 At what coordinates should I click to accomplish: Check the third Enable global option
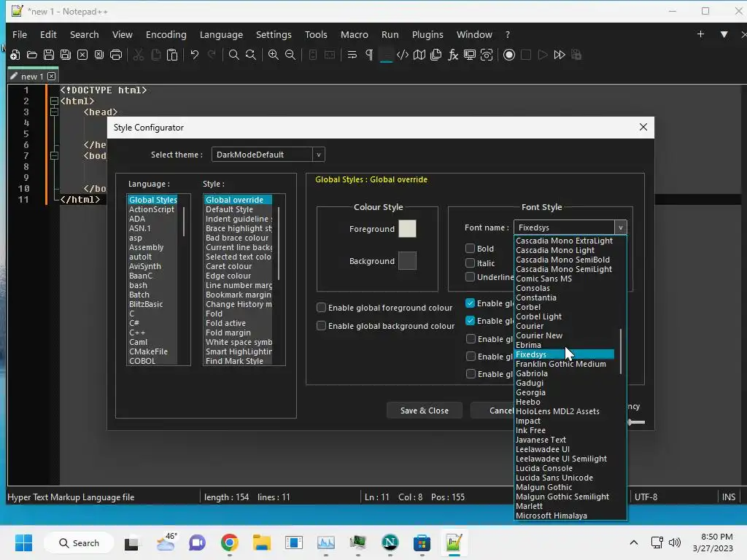pyautogui.click(x=471, y=338)
